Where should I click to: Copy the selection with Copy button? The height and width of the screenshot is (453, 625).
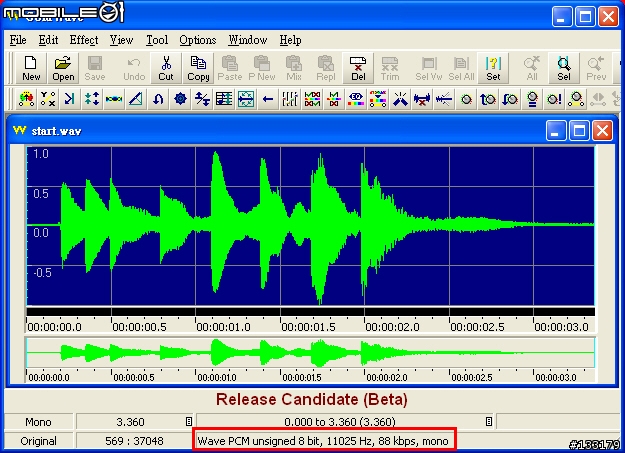tap(198, 68)
